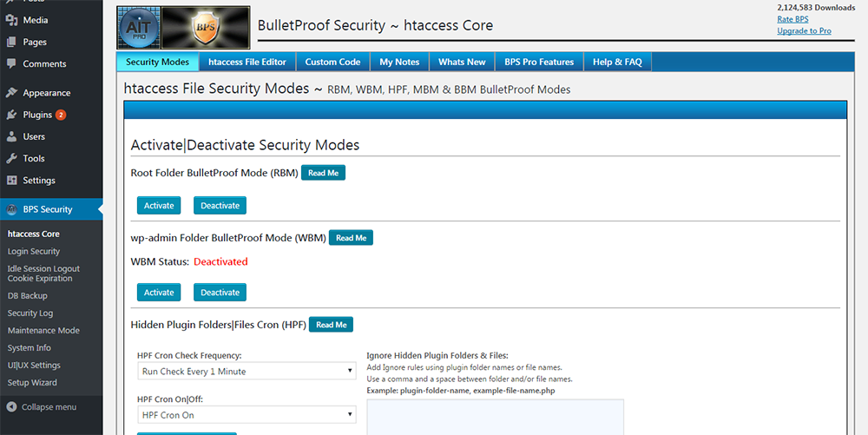This screenshot has height=435, width=868.
Task: Click the Media icon in sidebar
Action: (x=11, y=20)
